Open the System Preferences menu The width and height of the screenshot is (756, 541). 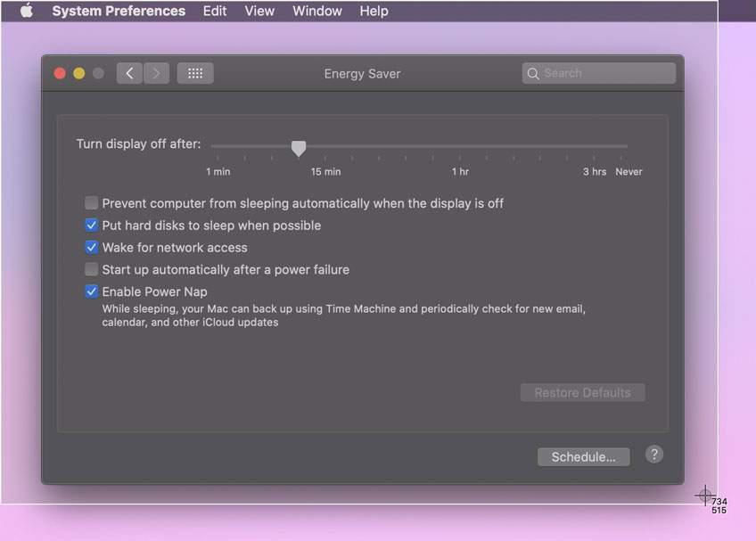(x=119, y=11)
